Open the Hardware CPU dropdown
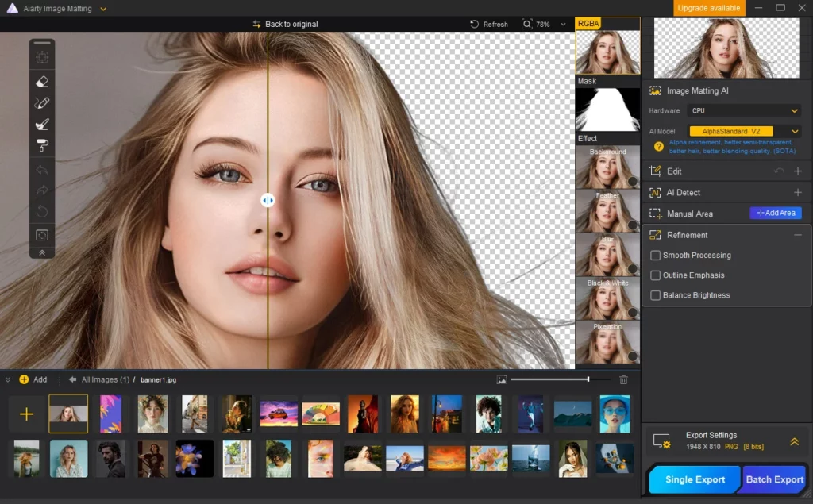 tap(744, 111)
